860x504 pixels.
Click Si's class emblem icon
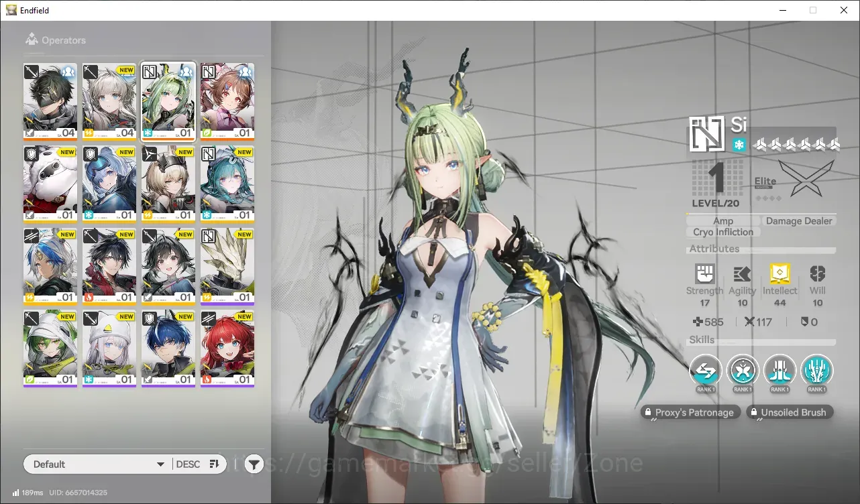pyautogui.click(x=707, y=134)
